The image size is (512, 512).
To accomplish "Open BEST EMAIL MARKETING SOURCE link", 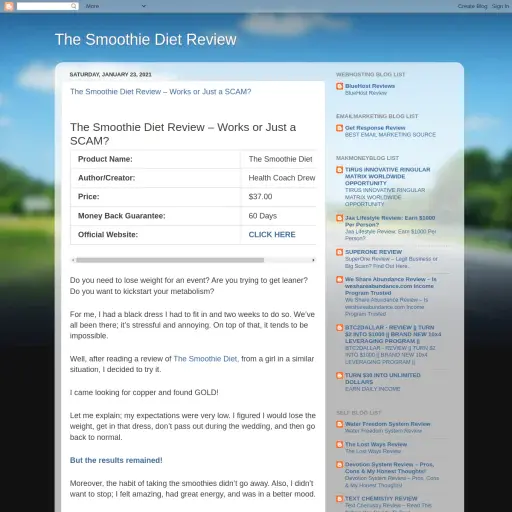I will [x=390, y=135].
